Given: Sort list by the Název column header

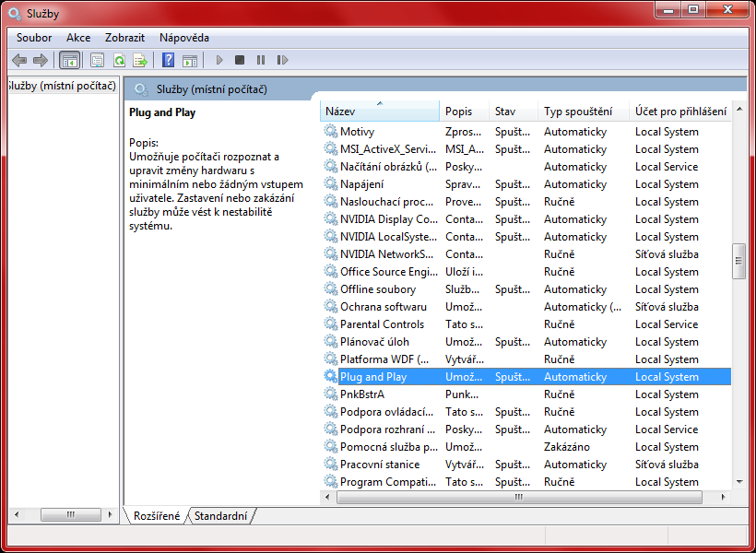Looking at the screenshot, I should [379, 112].
